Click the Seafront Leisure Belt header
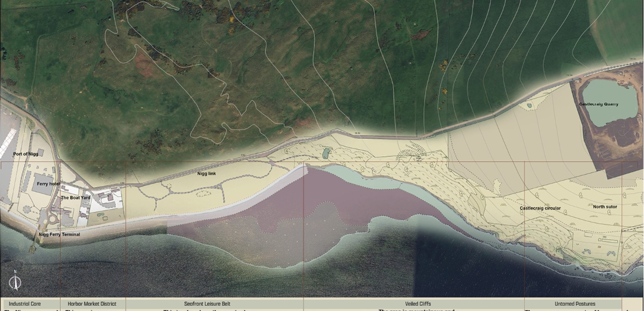The height and width of the screenshot is (311, 644). click(207, 304)
